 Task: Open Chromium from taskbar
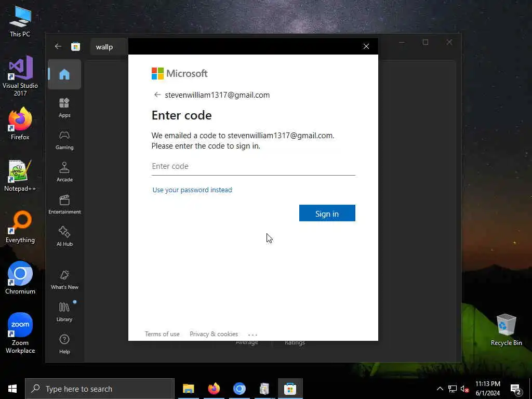tap(239, 389)
